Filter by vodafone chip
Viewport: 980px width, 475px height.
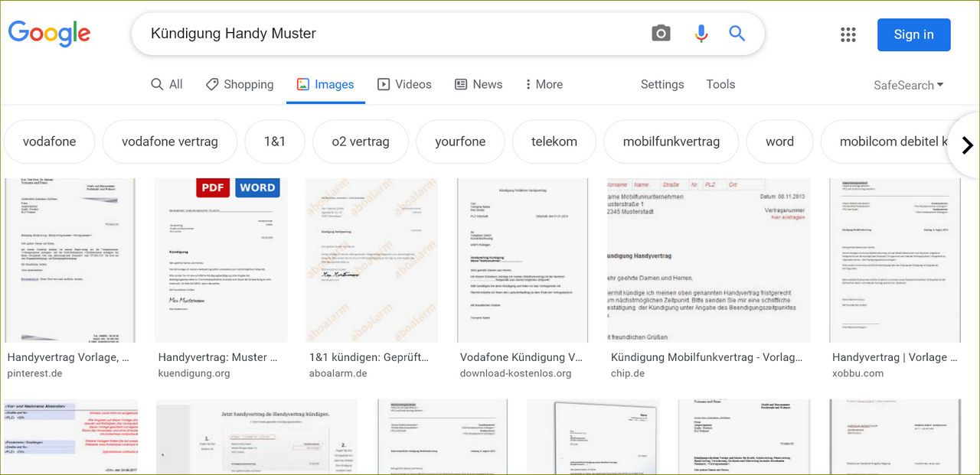(x=50, y=142)
